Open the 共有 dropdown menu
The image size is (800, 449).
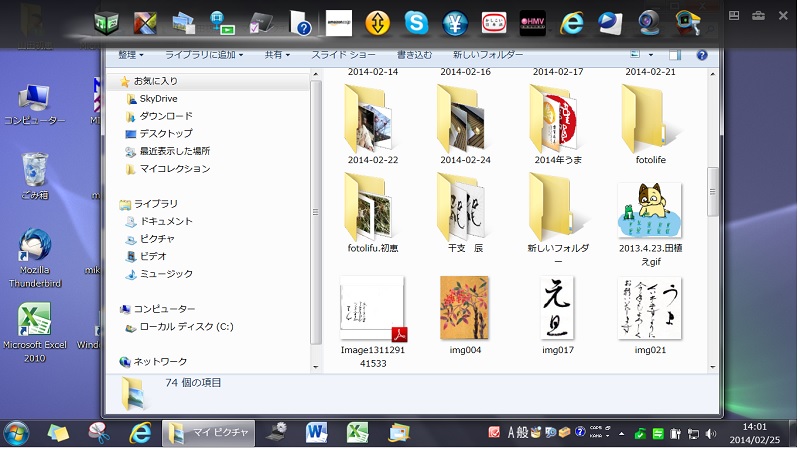[x=277, y=55]
